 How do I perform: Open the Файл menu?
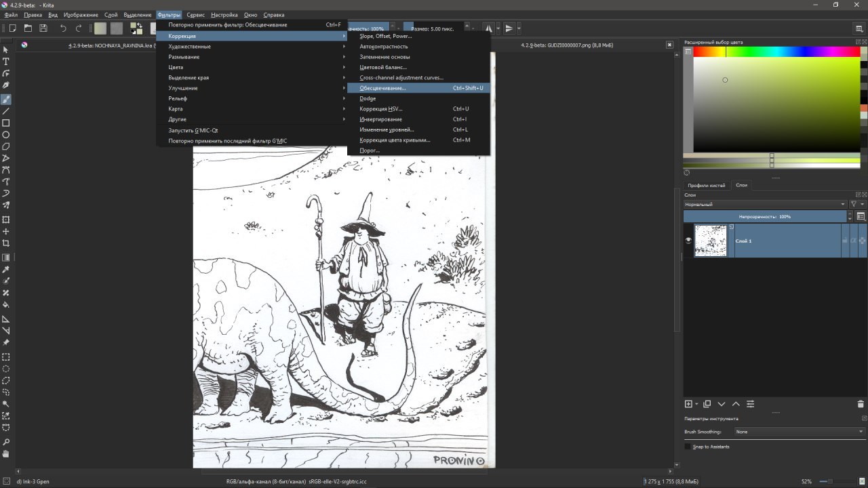pyautogui.click(x=11, y=14)
